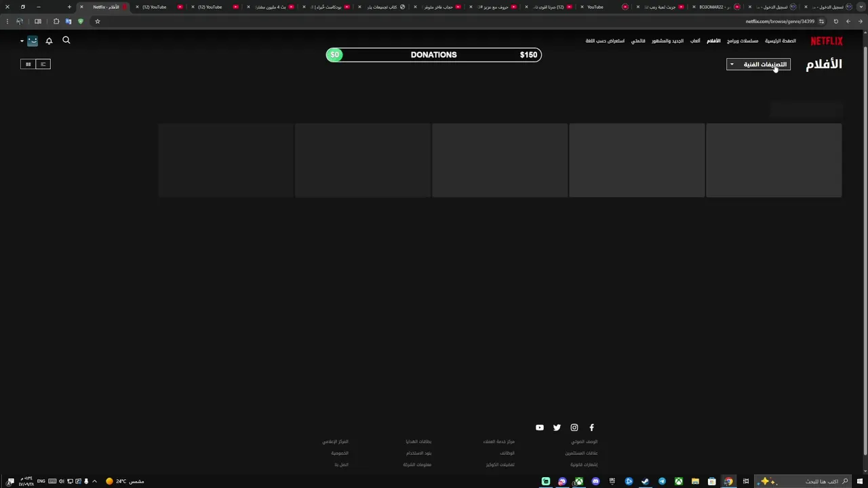Viewport: 868px width, 488px height.
Task: Open browser extensions puzzle icon
Action: [x=56, y=22]
